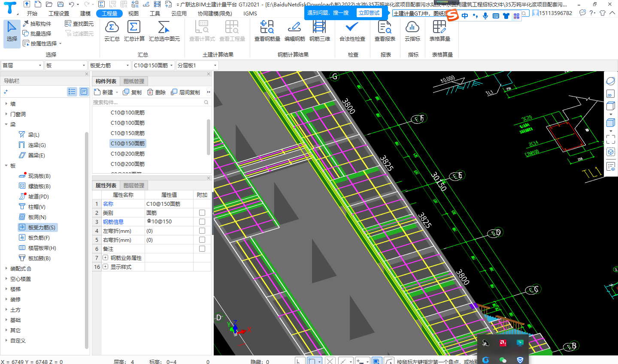Tick the 附加 checkbox for 备注 row
This screenshot has height=364, width=618.
tap(202, 249)
